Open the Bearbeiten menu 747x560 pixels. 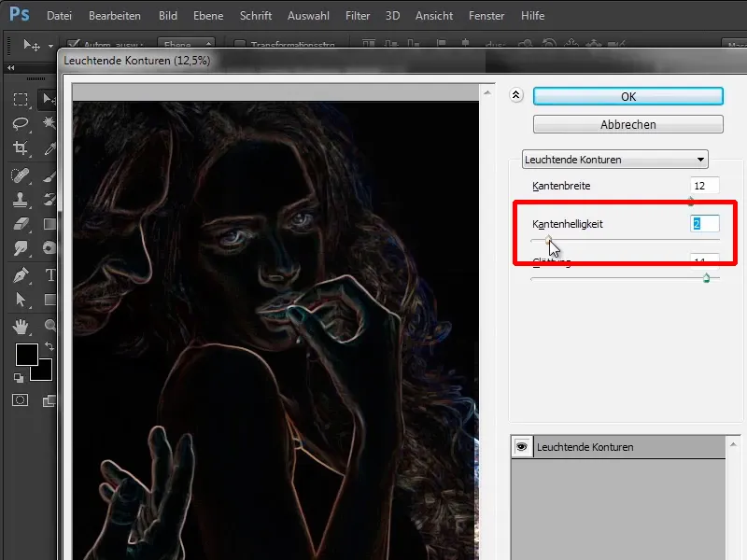115,16
